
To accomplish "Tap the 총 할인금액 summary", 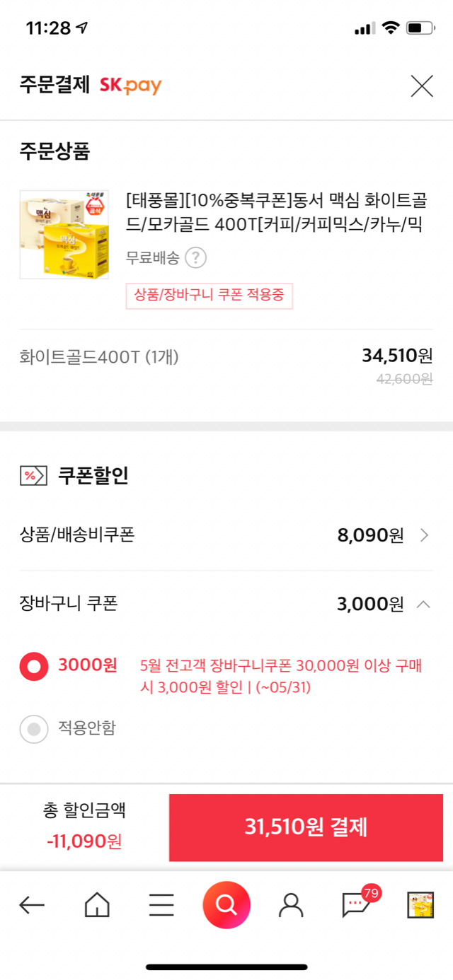I will point(84,825).
